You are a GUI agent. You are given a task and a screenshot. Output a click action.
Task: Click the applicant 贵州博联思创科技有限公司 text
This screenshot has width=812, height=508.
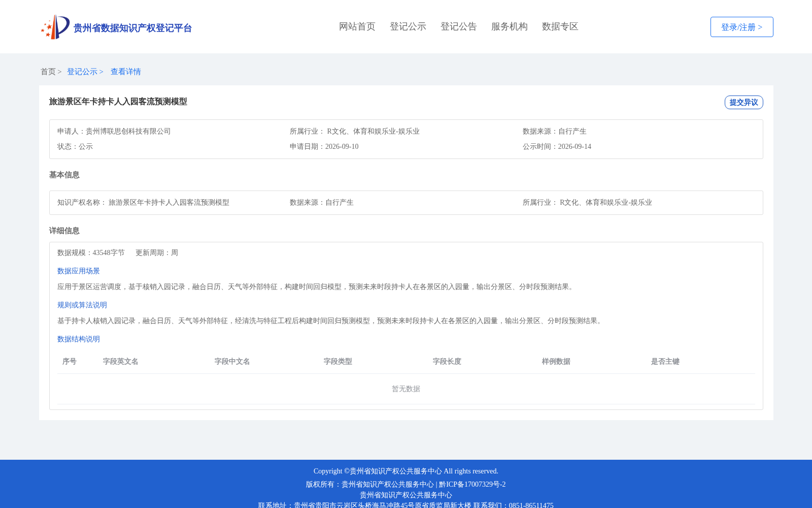(x=128, y=132)
